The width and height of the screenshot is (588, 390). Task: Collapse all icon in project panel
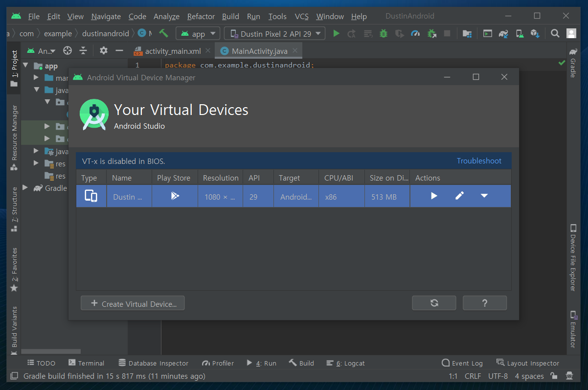[83, 50]
